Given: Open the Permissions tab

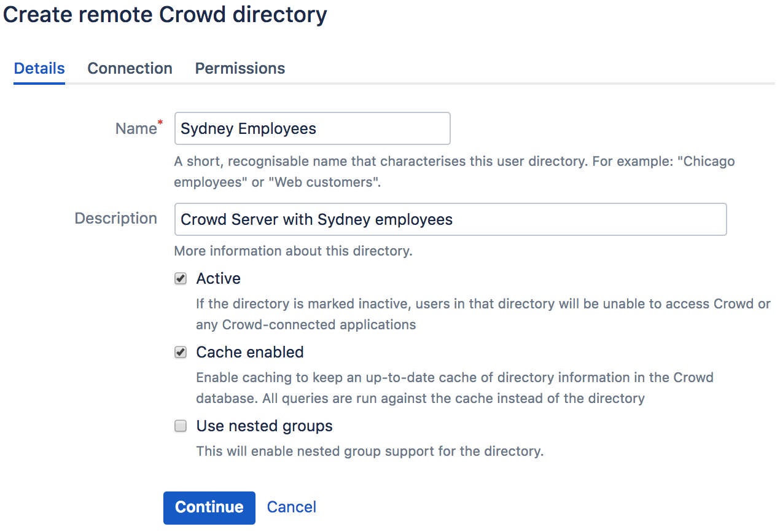Looking at the screenshot, I should tap(240, 68).
